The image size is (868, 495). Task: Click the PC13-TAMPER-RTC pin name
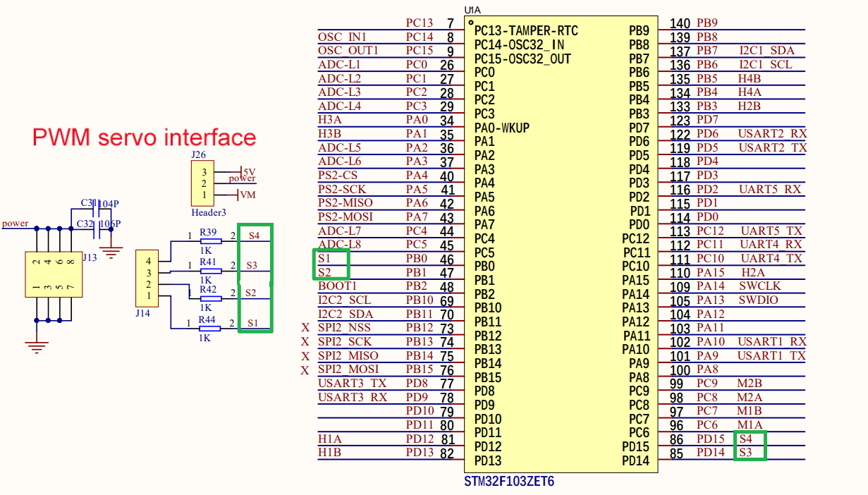526,31
